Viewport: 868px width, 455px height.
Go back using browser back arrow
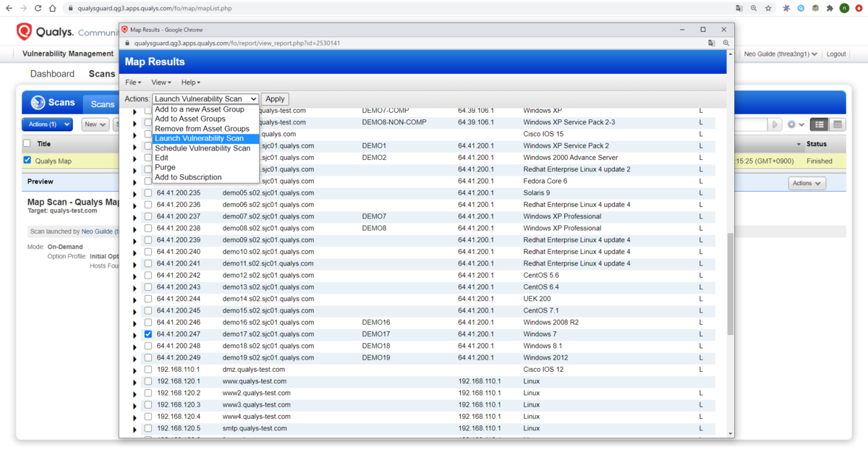click(9, 8)
